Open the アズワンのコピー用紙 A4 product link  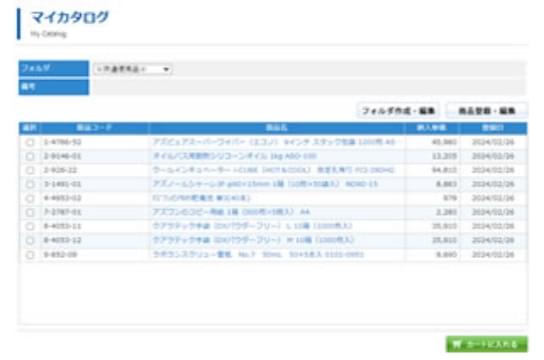click(231, 212)
